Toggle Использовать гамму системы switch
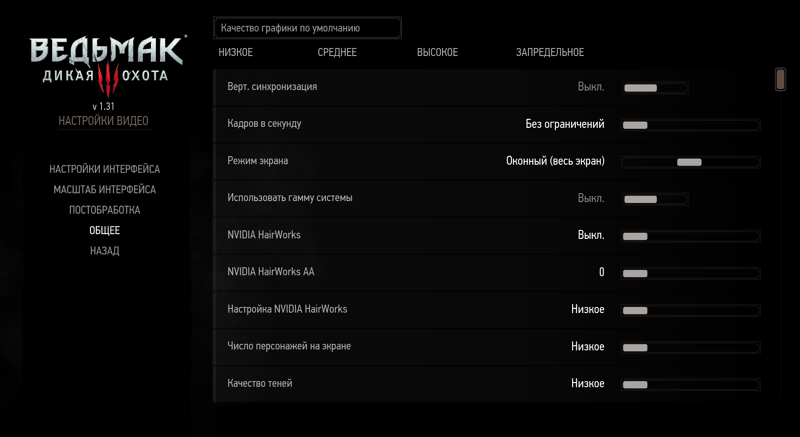The image size is (800, 437). click(655, 199)
